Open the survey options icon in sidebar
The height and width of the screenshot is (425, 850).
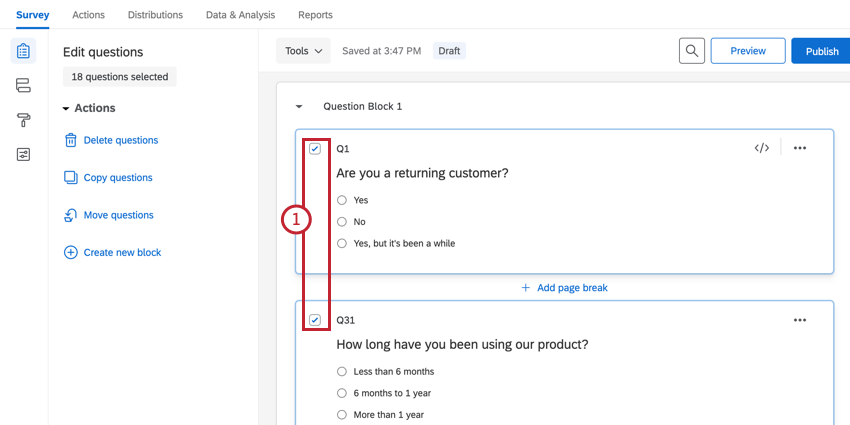pyautogui.click(x=23, y=154)
